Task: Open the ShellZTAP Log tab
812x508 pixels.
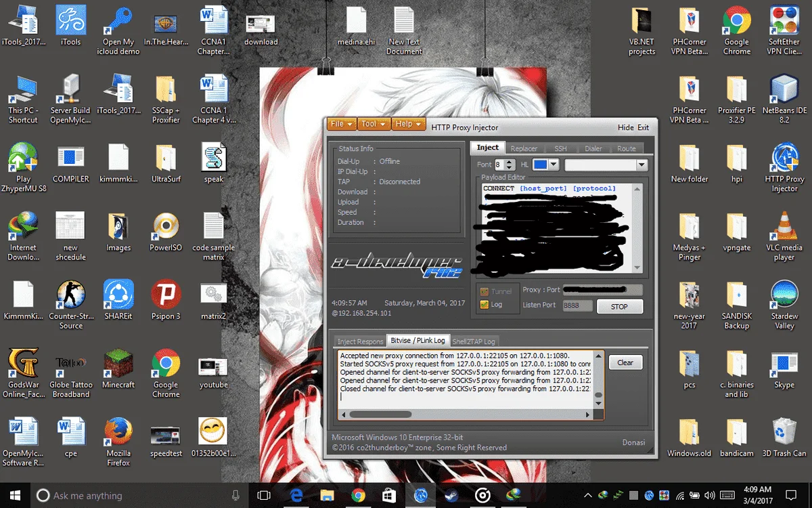Action: point(474,341)
